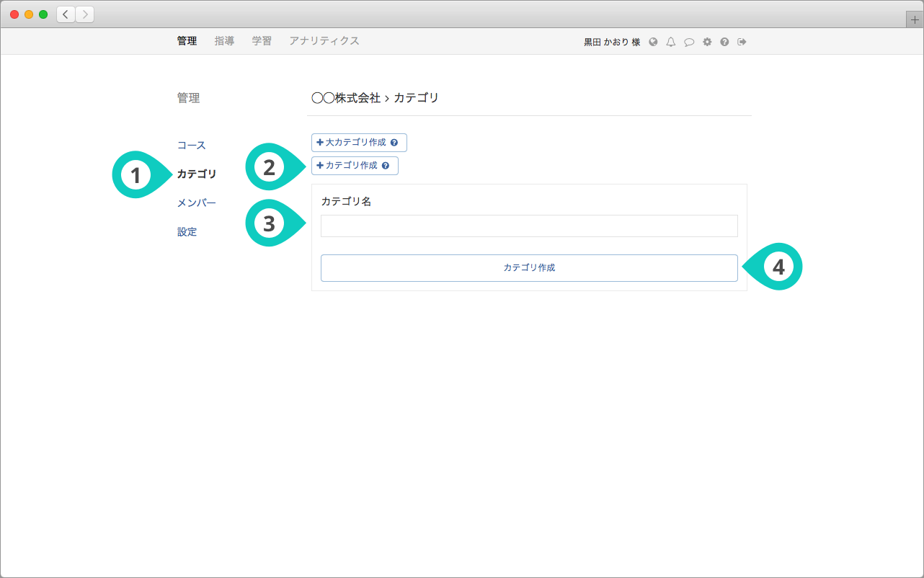The image size is (924, 578).
Task: Open a new tab with the plus button
Action: point(915,20)
